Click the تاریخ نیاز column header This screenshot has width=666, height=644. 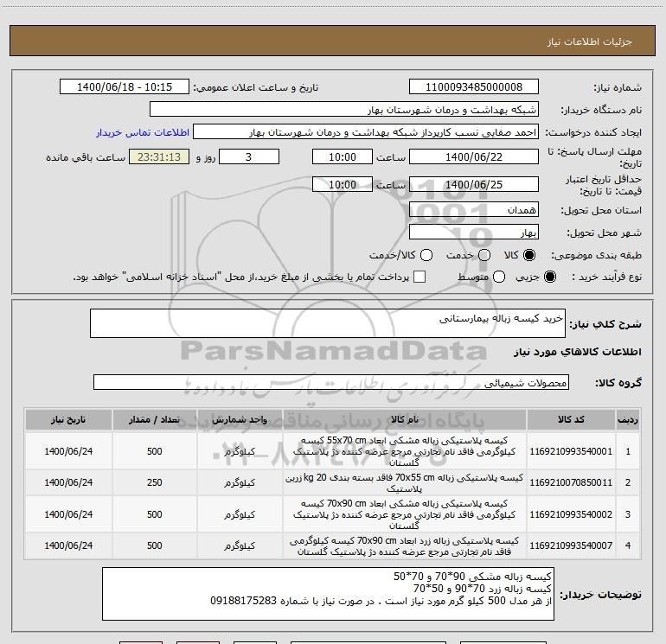coord(68,419)
